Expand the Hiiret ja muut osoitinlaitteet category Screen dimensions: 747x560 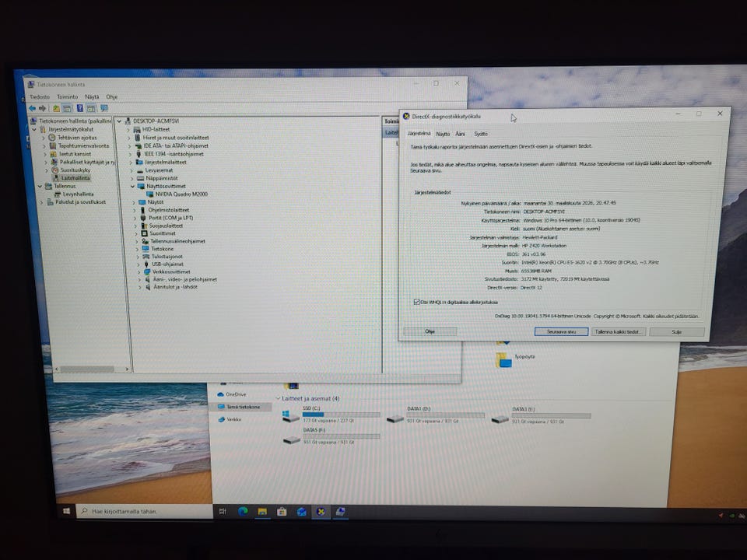point(129,138)
